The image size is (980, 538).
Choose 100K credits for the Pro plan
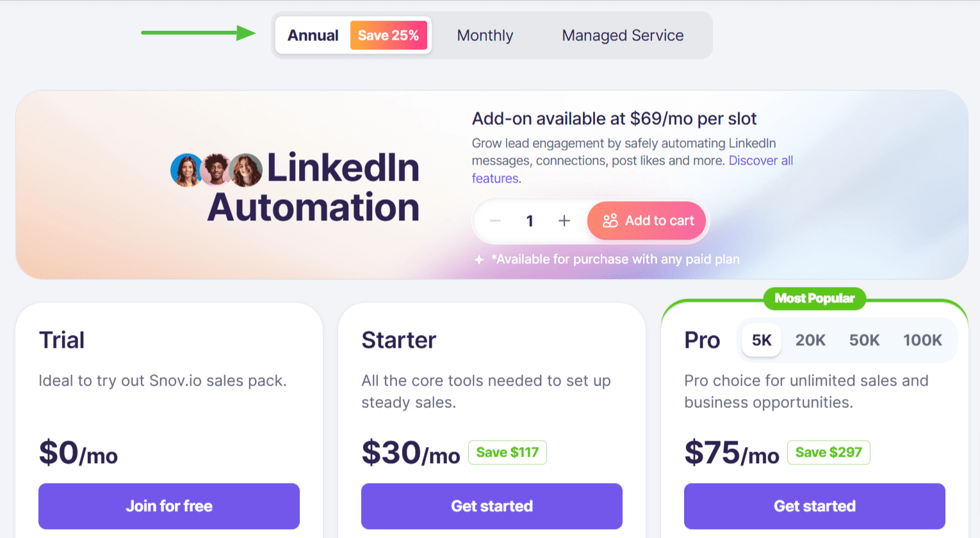(x=922, y=340)
